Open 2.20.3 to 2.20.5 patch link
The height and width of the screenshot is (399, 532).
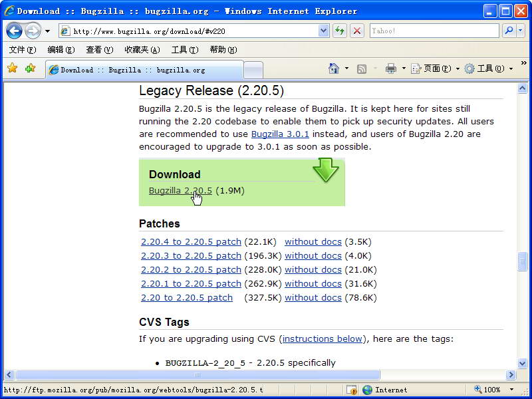click(x=191, y=256)
